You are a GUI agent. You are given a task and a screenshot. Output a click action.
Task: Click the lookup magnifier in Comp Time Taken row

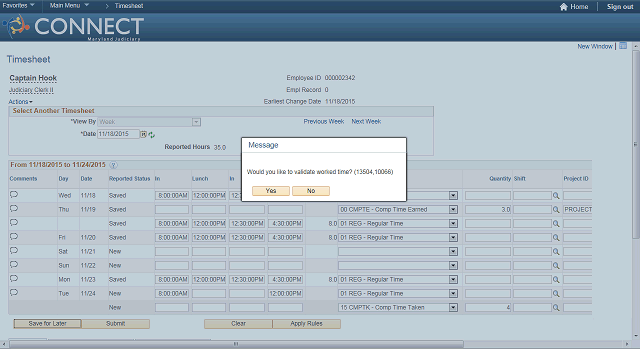click(556, 308)
